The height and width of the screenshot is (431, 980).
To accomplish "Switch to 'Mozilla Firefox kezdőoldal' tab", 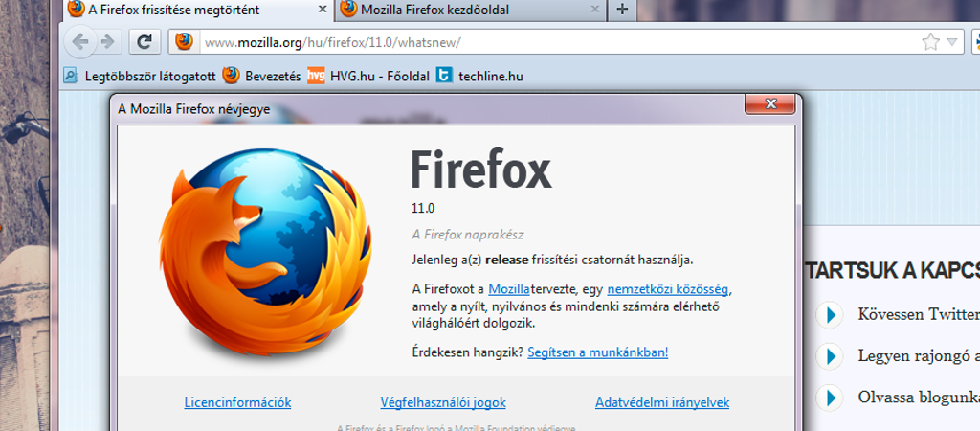I will tap(471, 10).
